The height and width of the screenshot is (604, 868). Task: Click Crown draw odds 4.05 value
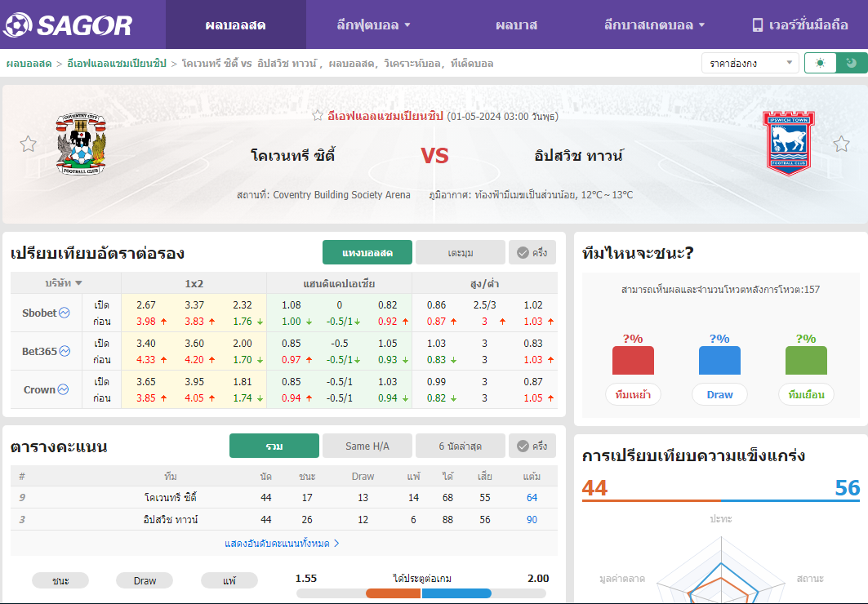[x=194, y=397]
